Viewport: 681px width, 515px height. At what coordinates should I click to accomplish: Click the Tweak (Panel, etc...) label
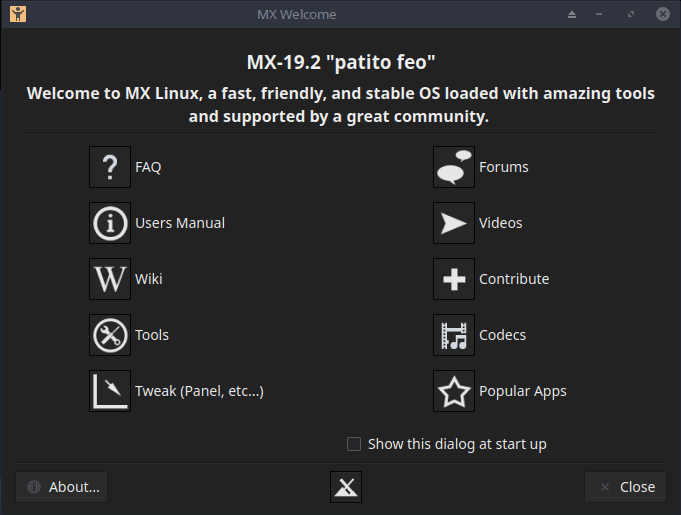click(x=199, y=391)
